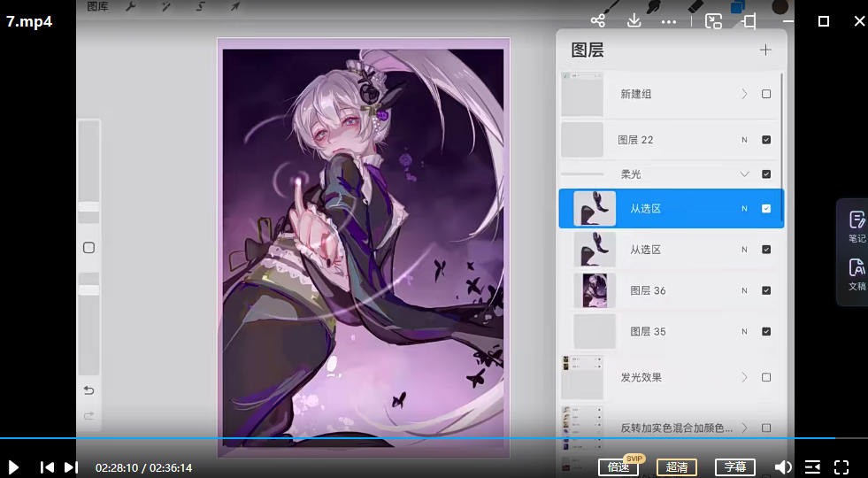Toggle visibility checkbox of 图层 36
The height and width of the screenshot is (478, 868).
766,290
